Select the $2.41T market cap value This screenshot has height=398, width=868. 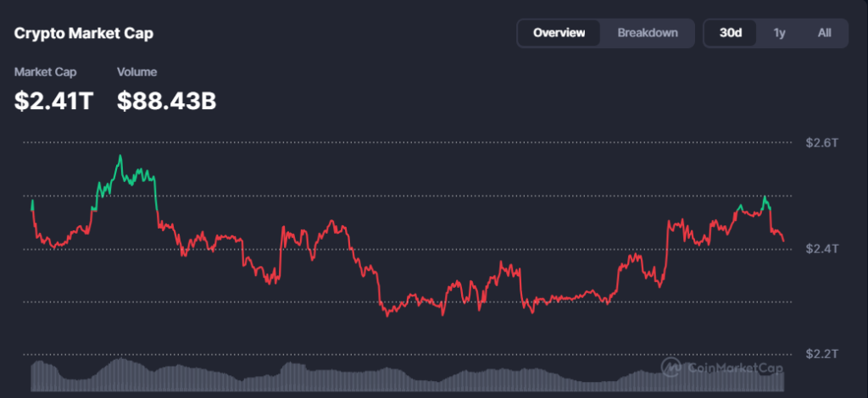tap(53, 102)
